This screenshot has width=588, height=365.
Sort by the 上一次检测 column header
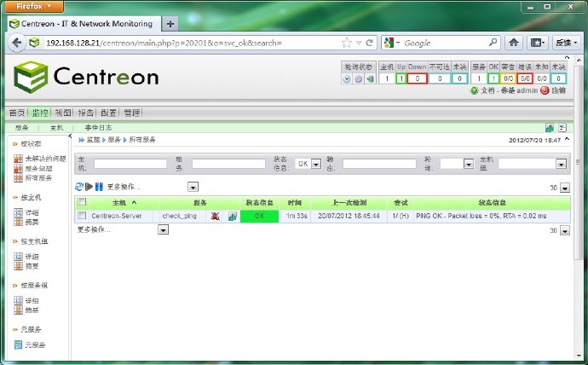[x=349, y=203]
